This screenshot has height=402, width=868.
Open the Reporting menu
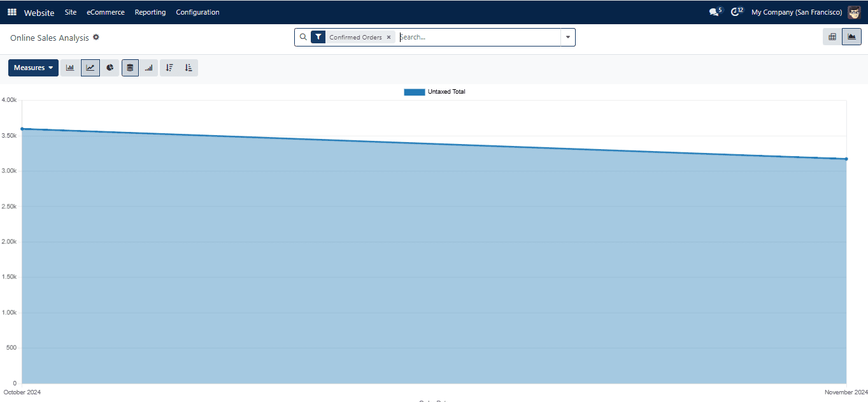pyautogui.click(x=150, y=12)
